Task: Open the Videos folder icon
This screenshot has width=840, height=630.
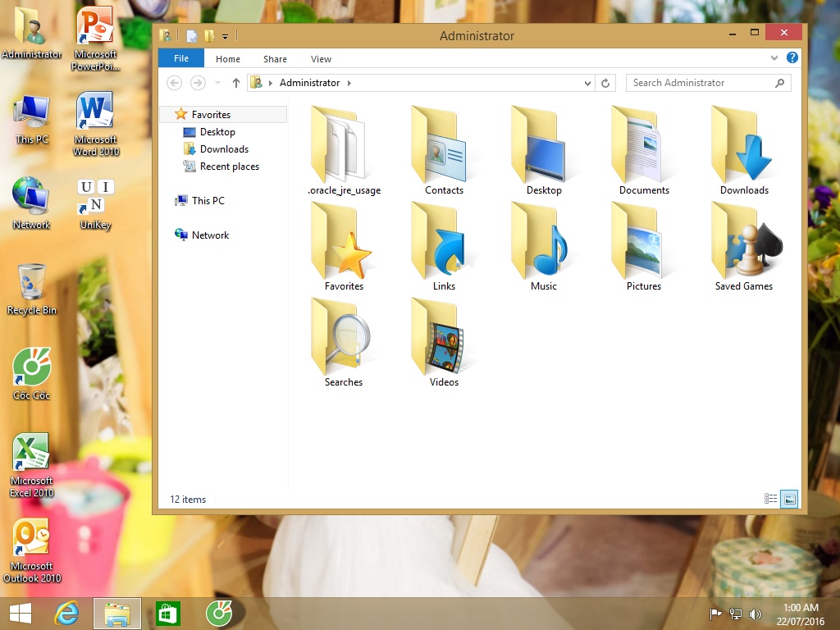Action: click(x=444, y=343)
